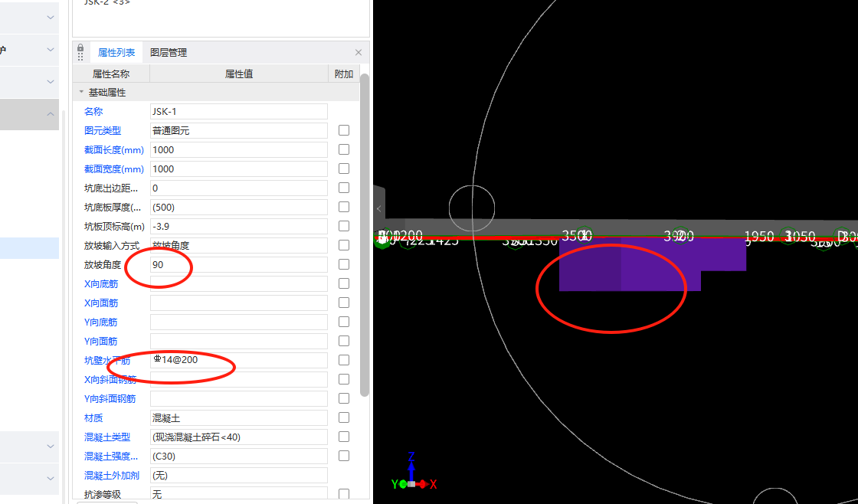Click the dotted grip handle under the lock icon
858x504 pixels.
[x=80, y=57]
